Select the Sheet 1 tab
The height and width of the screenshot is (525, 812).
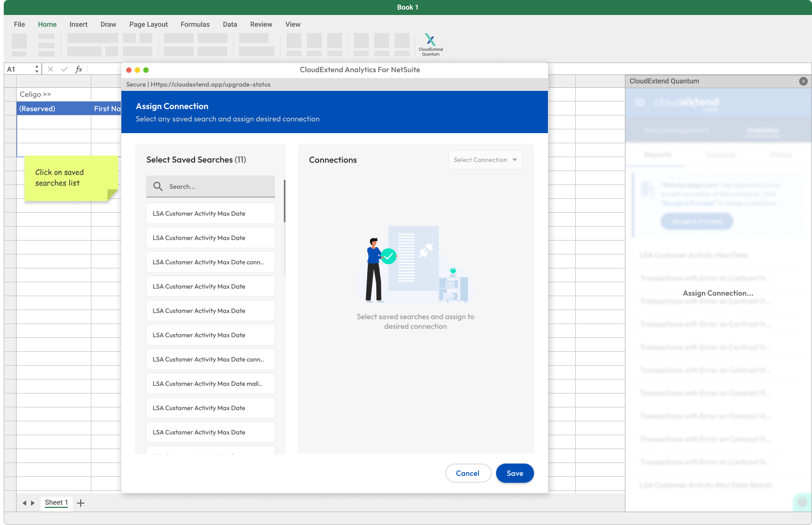click(x=56, y=503)
